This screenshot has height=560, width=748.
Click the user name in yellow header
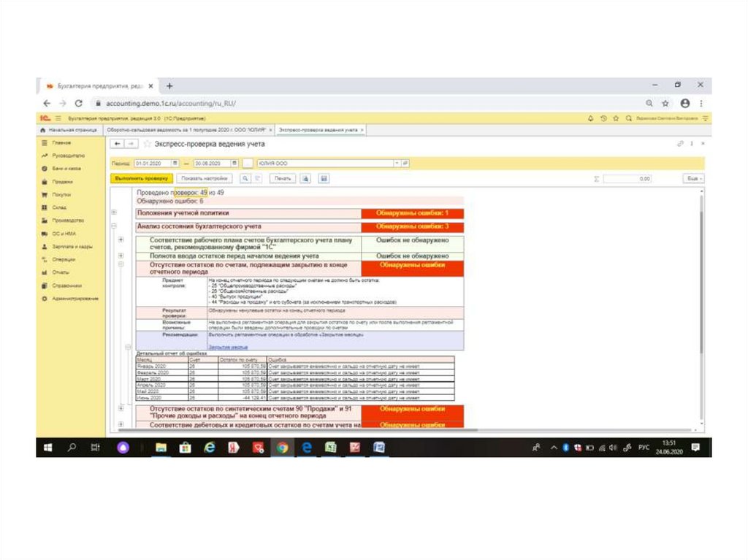click(x=667, y=118)
